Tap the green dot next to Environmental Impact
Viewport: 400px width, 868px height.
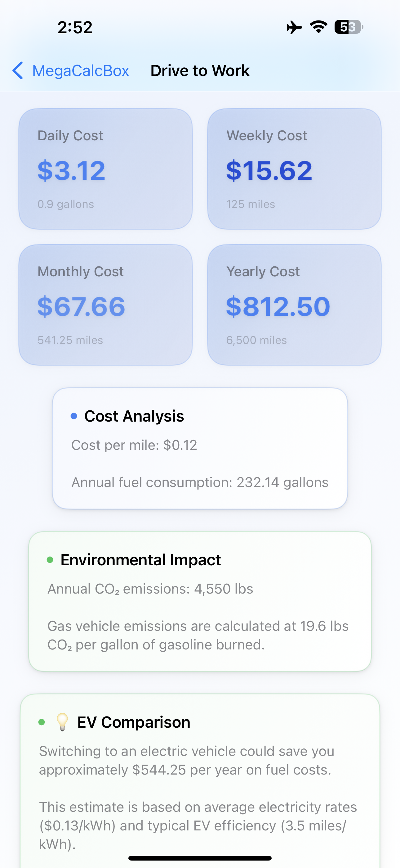[x=50, y=560]
